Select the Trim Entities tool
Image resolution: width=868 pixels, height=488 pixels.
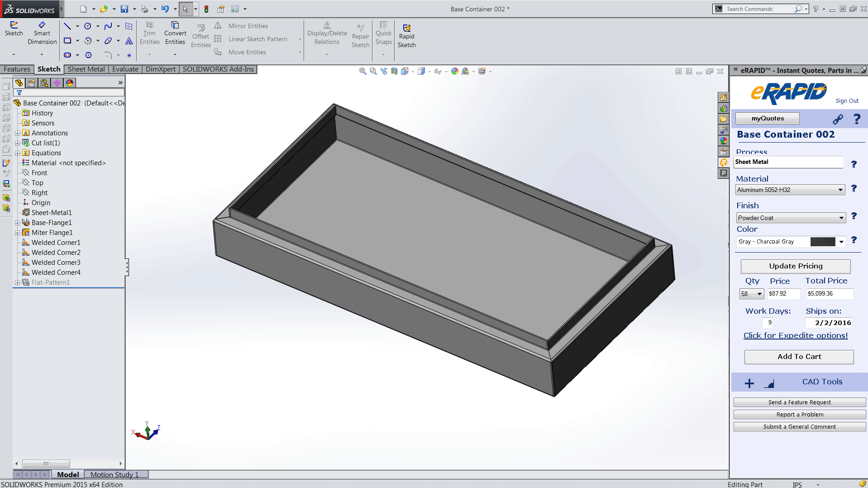[149, 33]
